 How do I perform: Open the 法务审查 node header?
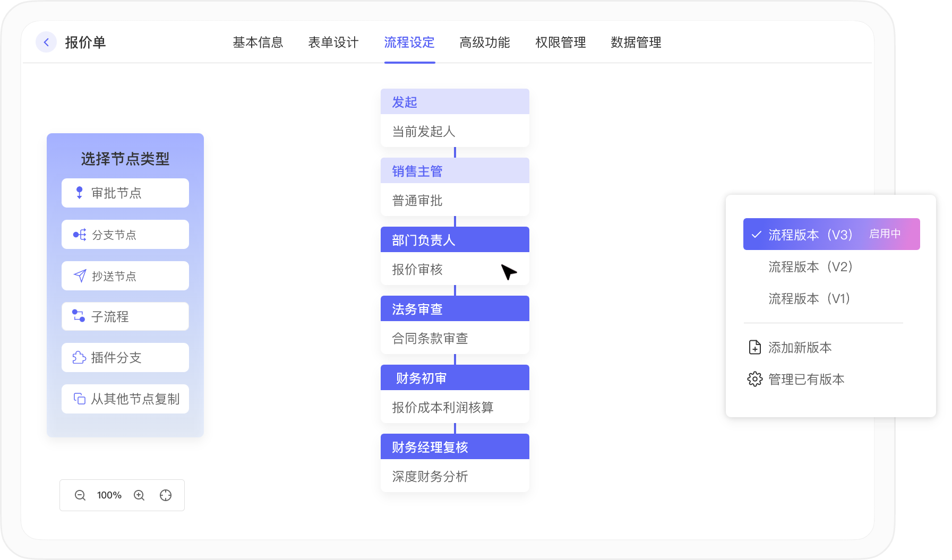pos(454,309)
